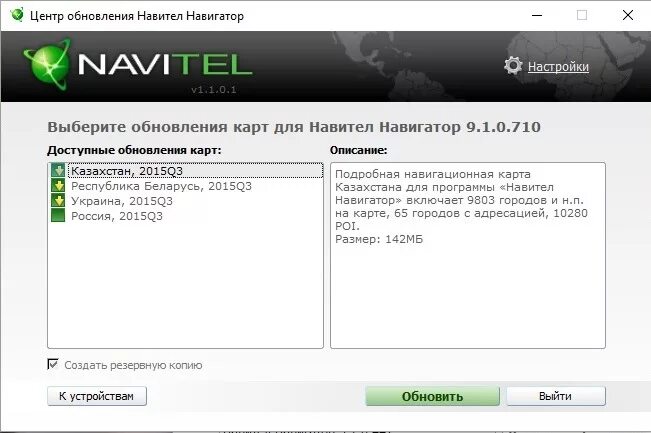Click the green Navitel globe logo

[47, 64]
